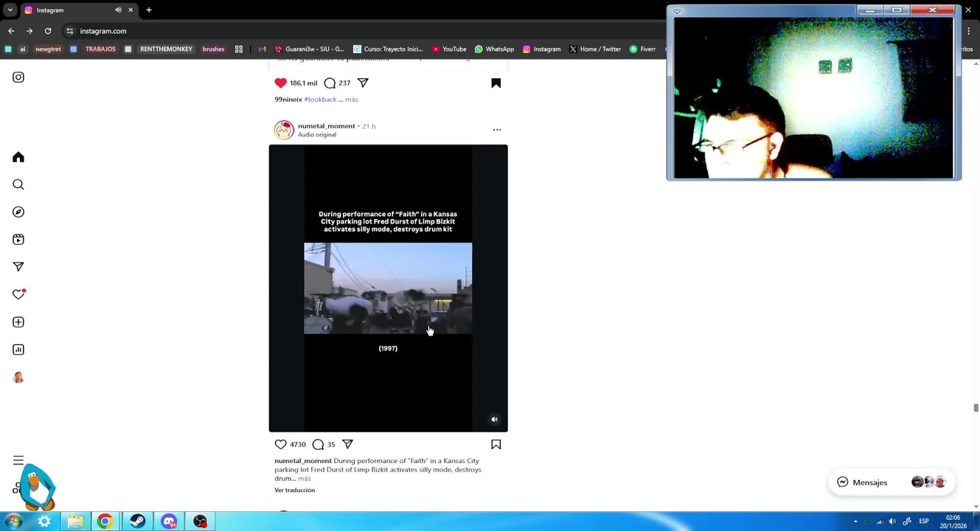The width and height of the screenshot is (980, 531).
Task: Click the Audio original link
Action: click(317, 135)
